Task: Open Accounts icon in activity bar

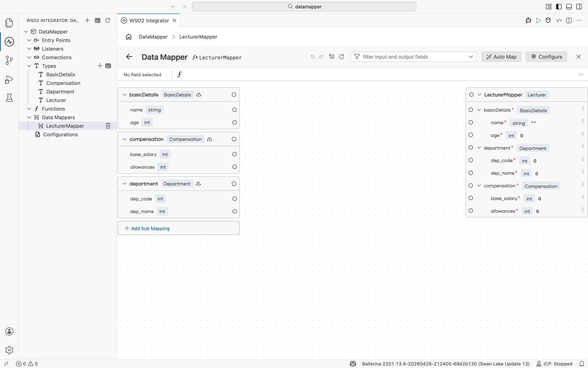Action: point(9,331)
